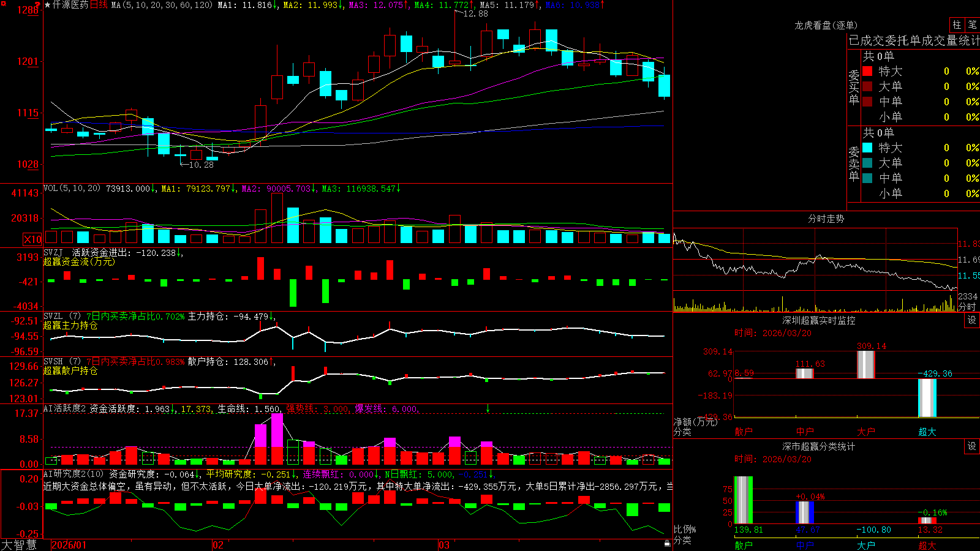Click the intraday 分时 mini price chart

[x=815, y=260]
